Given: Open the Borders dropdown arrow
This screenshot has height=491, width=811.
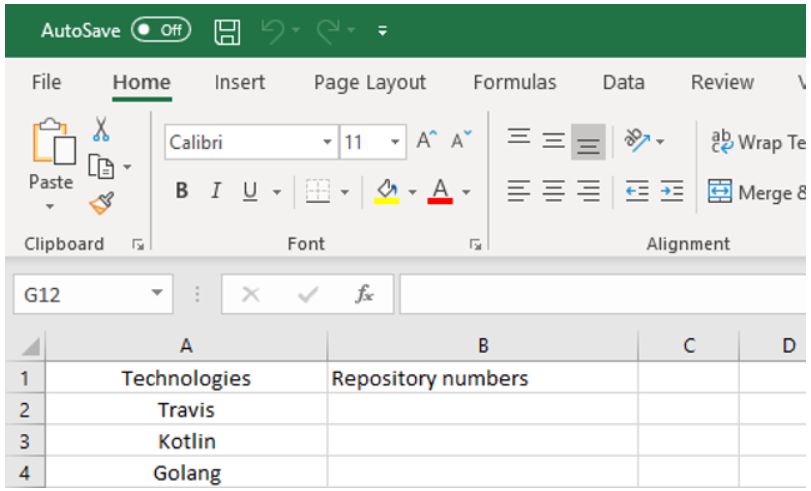Looking at the screenshot, I should (344, 192).
